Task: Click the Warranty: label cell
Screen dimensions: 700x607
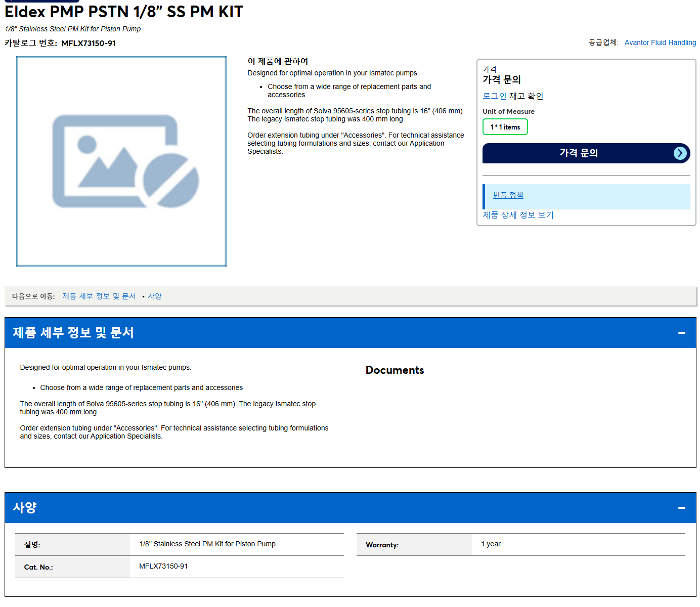Action: (414, 545)
